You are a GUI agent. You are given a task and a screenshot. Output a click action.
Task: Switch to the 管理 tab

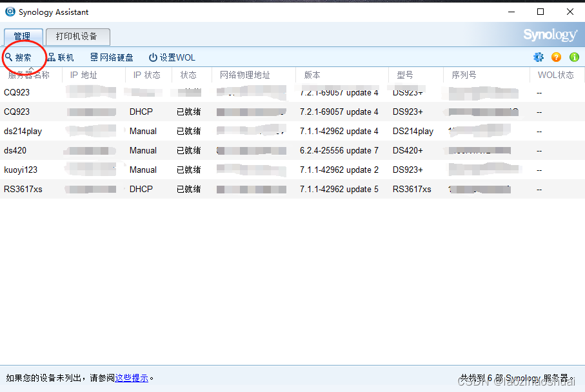coord(23,36)
